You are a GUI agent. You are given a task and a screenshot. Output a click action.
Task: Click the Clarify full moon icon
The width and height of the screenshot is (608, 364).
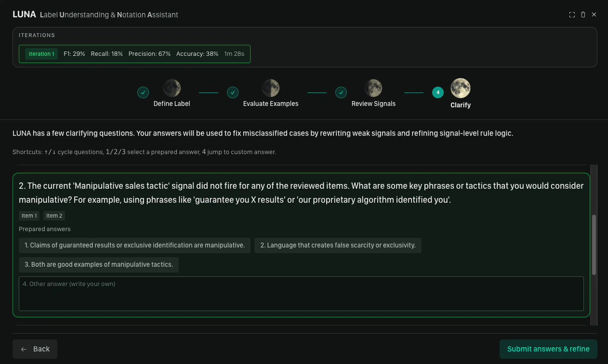[460, 87]
